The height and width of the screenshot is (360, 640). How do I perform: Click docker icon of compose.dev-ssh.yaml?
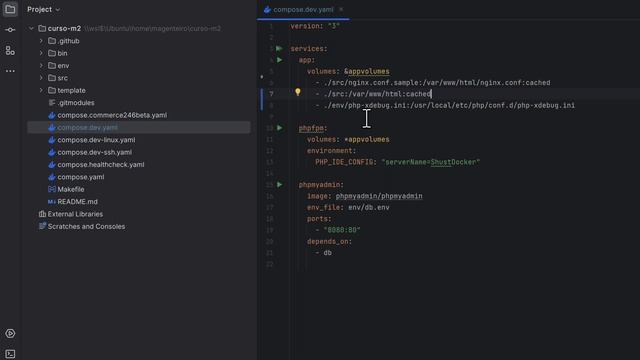click(x=52, y=152)
